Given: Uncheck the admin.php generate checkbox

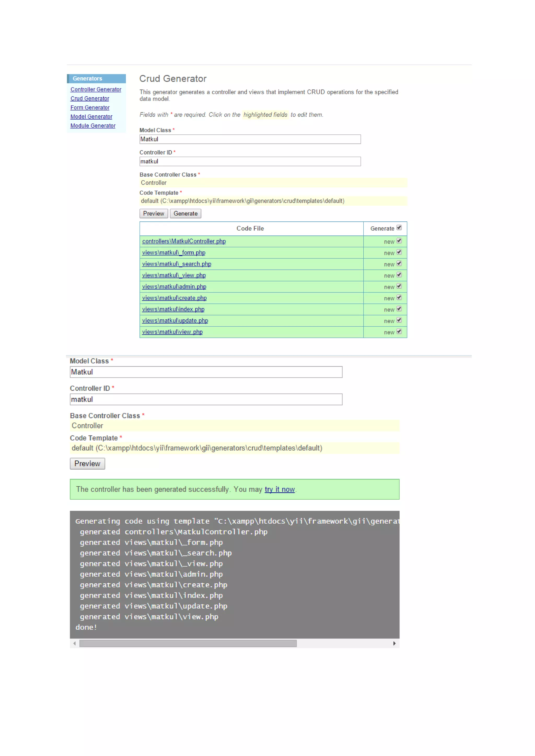Looking at the screenshot, I should click(x=399, y=286).
